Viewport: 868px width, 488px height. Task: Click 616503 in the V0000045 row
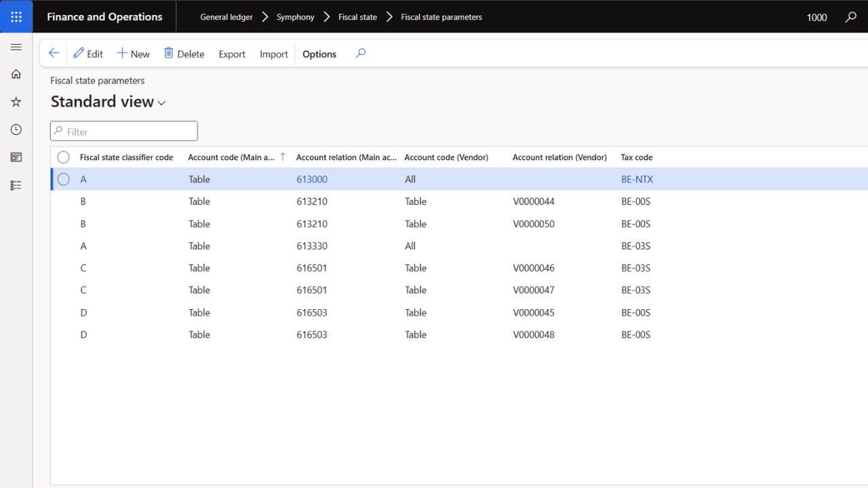pos(312,312)
